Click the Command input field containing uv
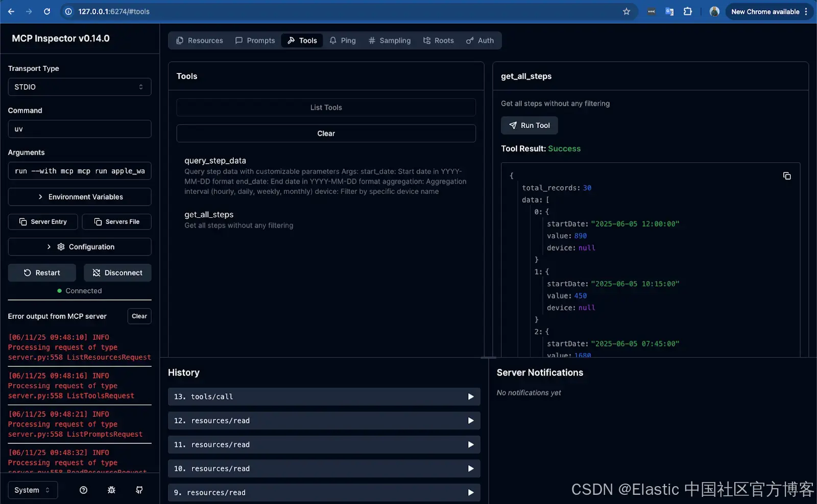 [x=80, y=129]
